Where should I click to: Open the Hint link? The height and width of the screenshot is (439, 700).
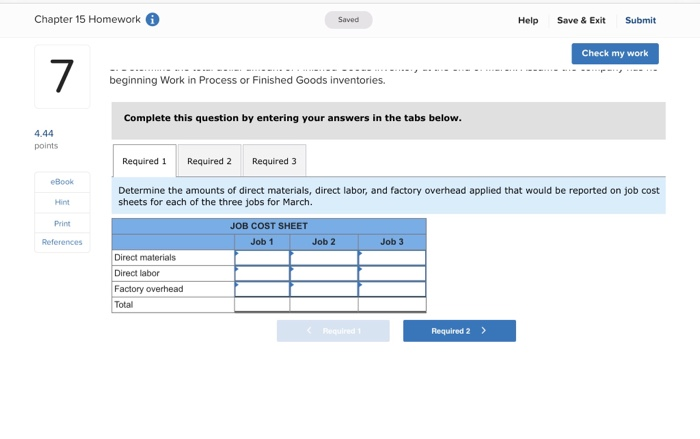coord(62,202)
